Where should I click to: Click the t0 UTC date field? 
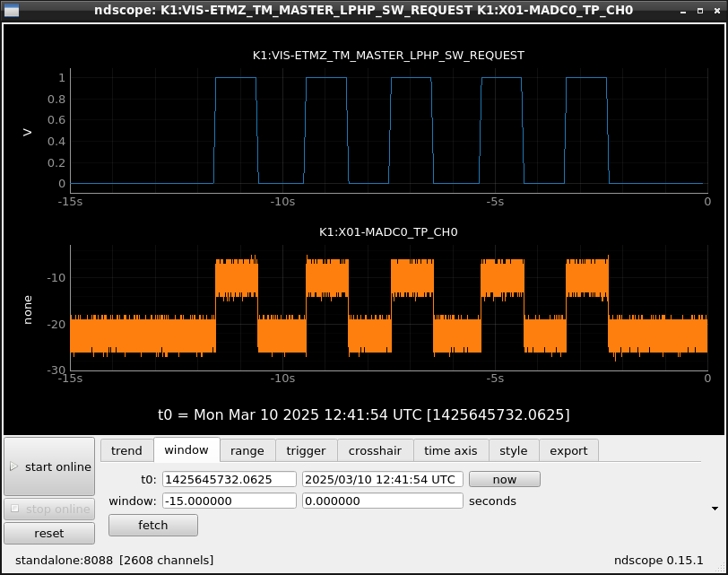pos(383,479)
